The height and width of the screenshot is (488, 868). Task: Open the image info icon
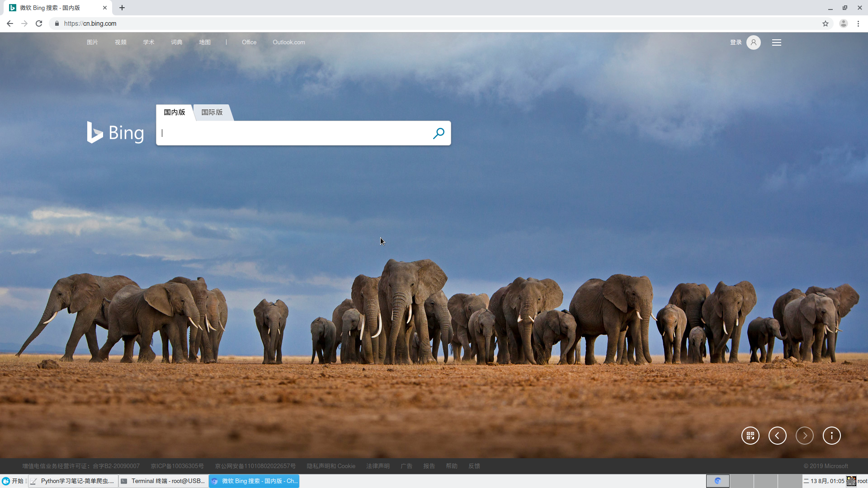click(832, 436)
